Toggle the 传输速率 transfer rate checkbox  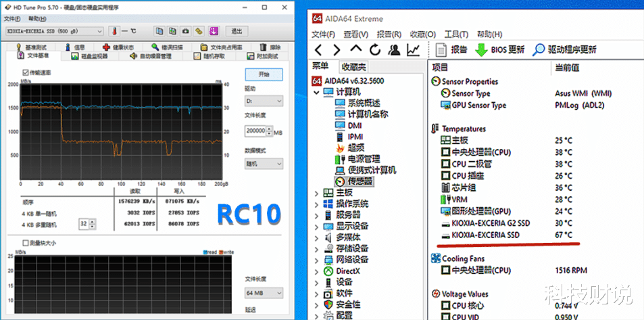[x=26, y=72]
